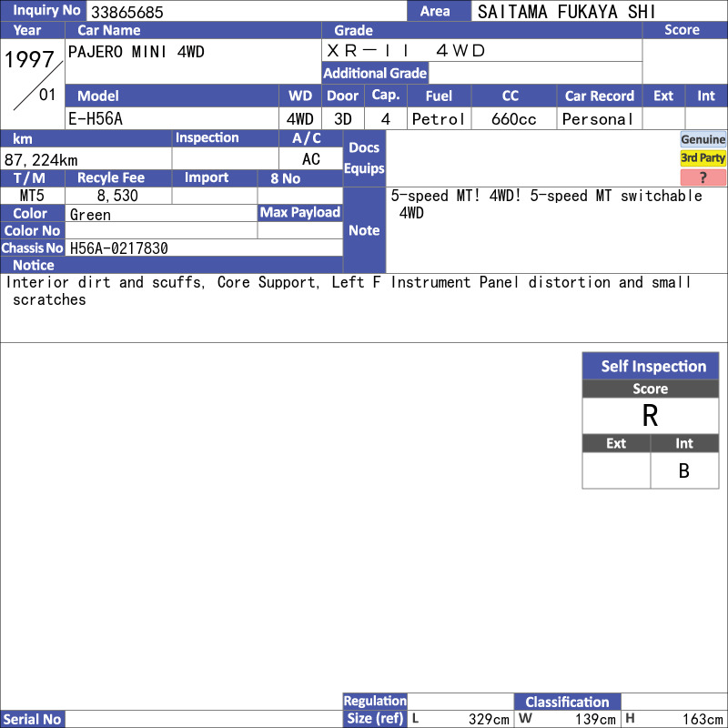Click the Chassis No H56A-0217830

[x=118, y=248]
